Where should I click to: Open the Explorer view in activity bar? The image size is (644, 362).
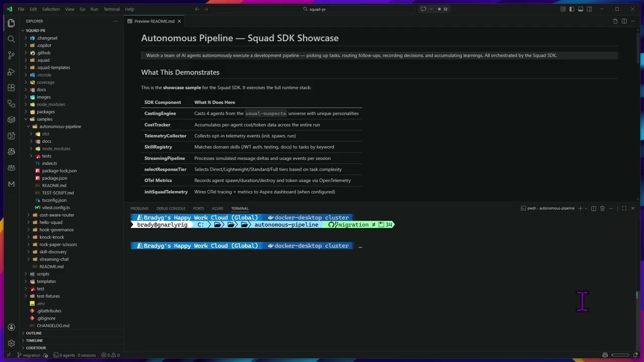(x=11, y=23)
